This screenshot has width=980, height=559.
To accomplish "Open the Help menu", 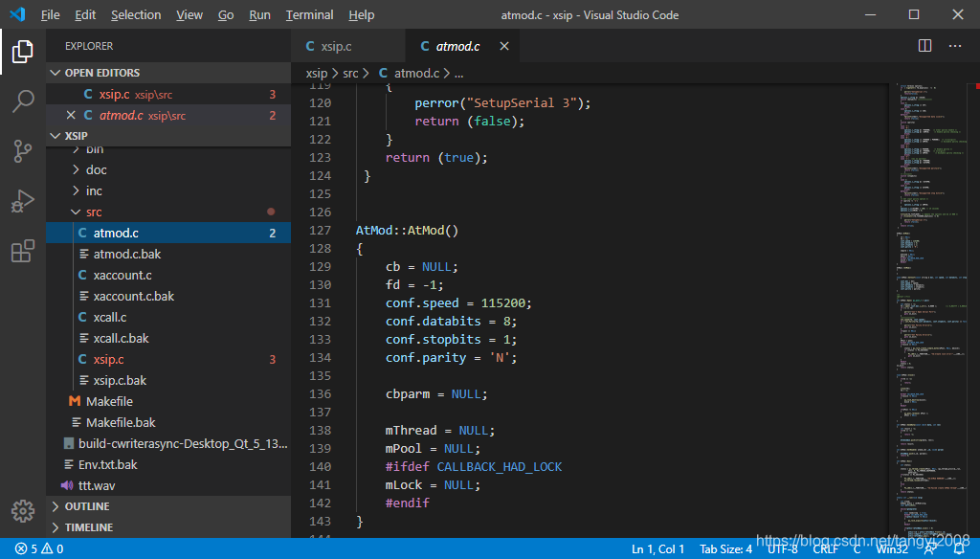I will tap(361, 14).
